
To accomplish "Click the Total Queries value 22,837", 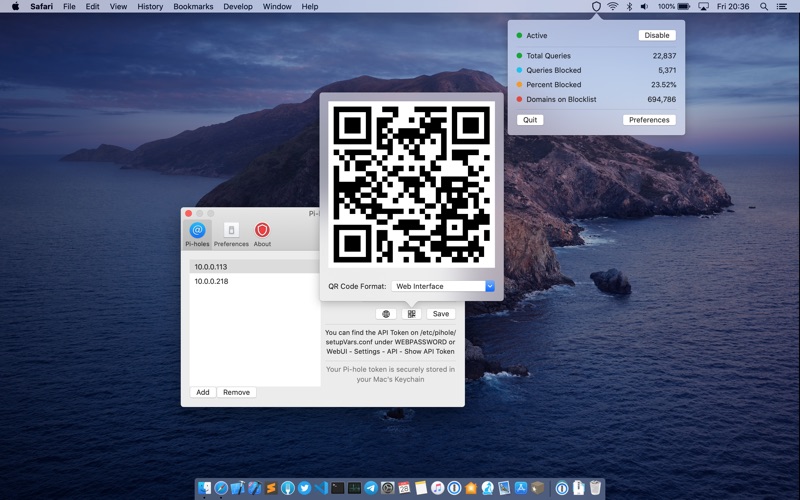I will tap(664, 56).
